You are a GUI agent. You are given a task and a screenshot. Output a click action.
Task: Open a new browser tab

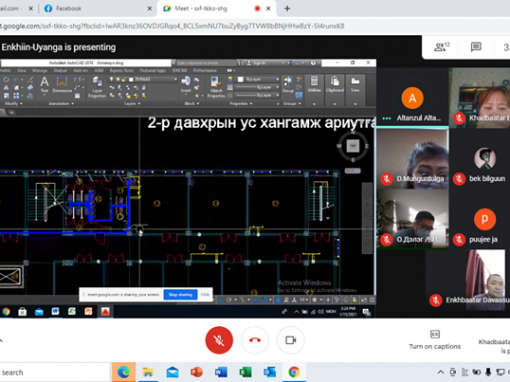tap(287, 9)
